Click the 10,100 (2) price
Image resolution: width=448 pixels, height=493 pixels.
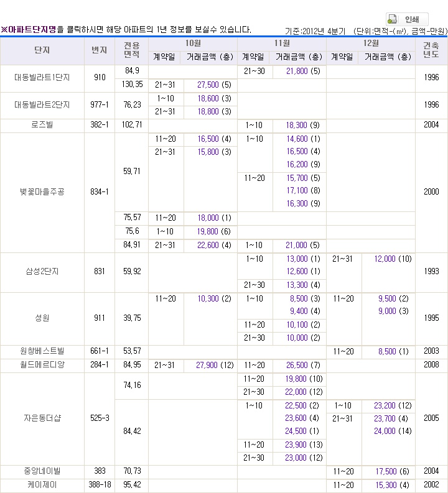[x=303, y=325]
